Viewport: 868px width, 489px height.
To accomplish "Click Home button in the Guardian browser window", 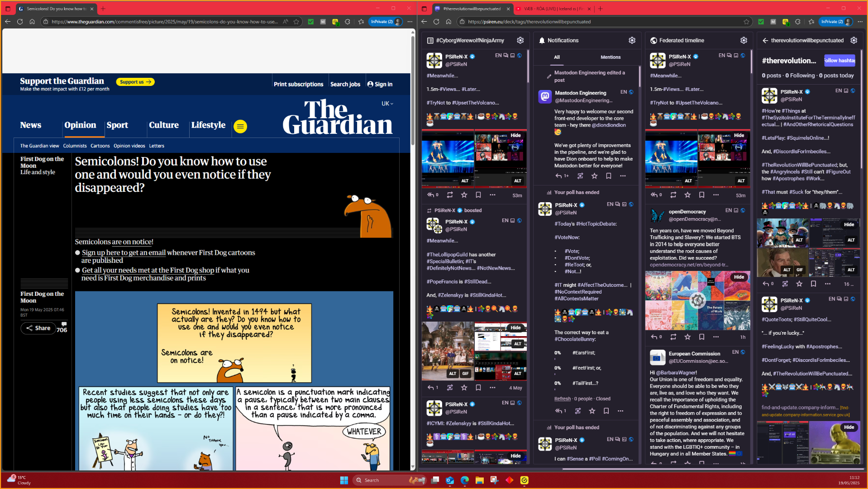I will point(32,22).
